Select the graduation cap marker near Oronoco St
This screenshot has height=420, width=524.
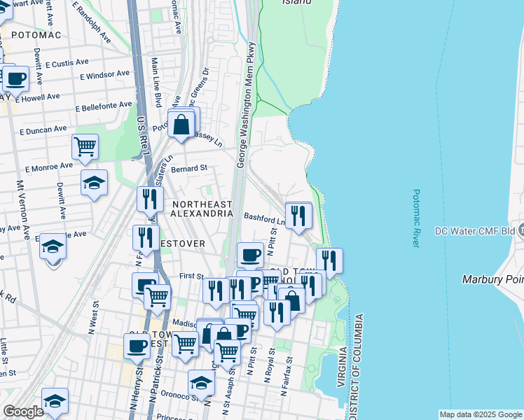coord(201,382)
